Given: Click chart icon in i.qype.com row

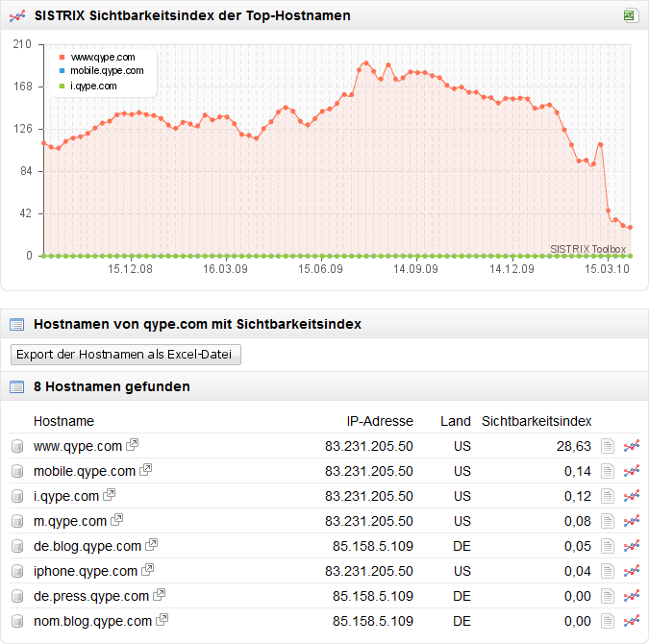Looking at the screenshot, I should click(x=632, y=496).
